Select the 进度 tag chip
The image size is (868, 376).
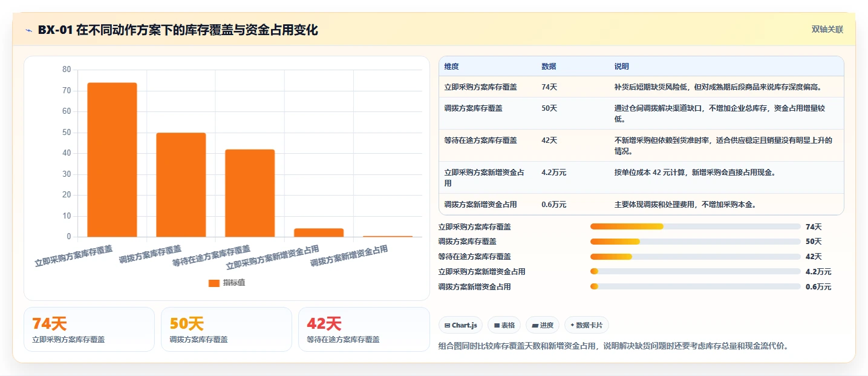point(543,325)
